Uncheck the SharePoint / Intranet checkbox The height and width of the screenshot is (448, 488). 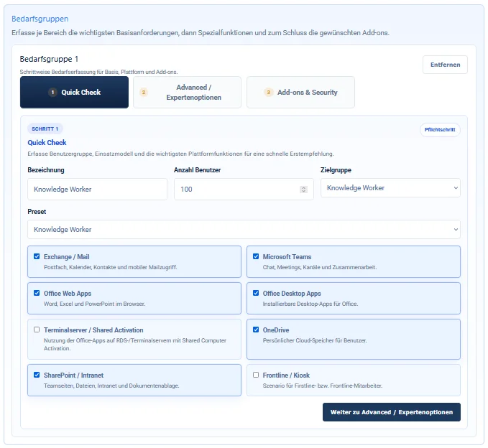point(37,374)
